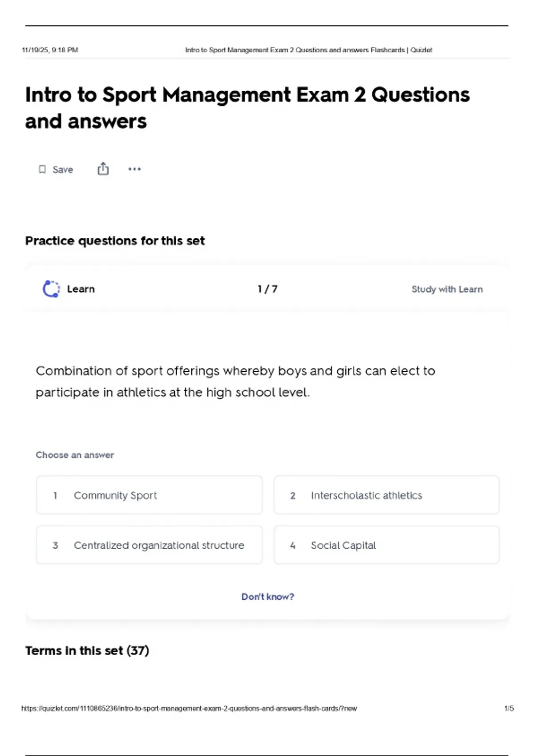Pick the Centralized organizational structure answer
The image size is (534, 756).
tap(149, 545)
